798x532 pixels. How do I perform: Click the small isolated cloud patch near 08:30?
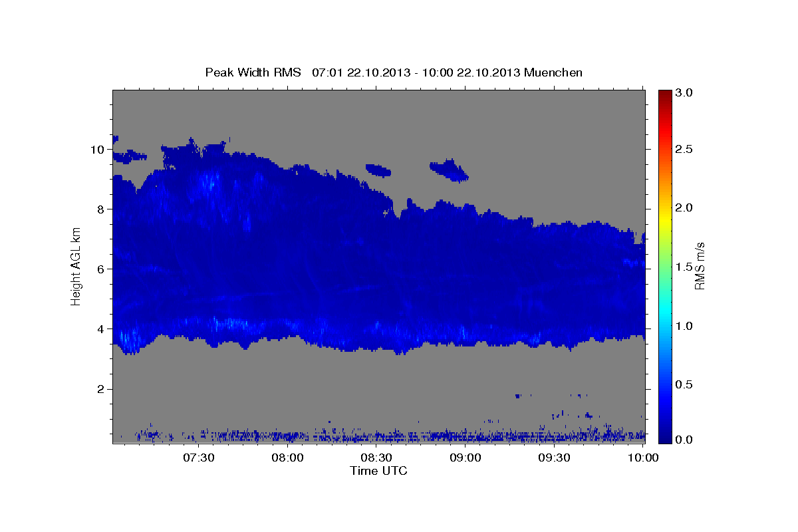[x=378, y=170]
